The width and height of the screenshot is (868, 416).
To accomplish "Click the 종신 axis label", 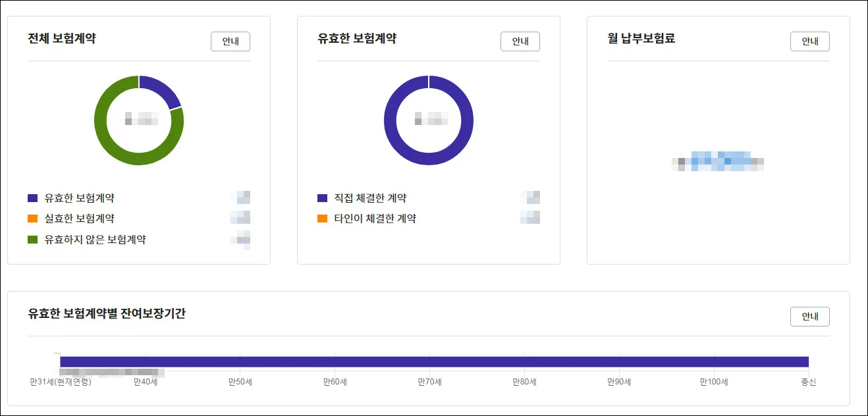I will (x=809, y=380).
